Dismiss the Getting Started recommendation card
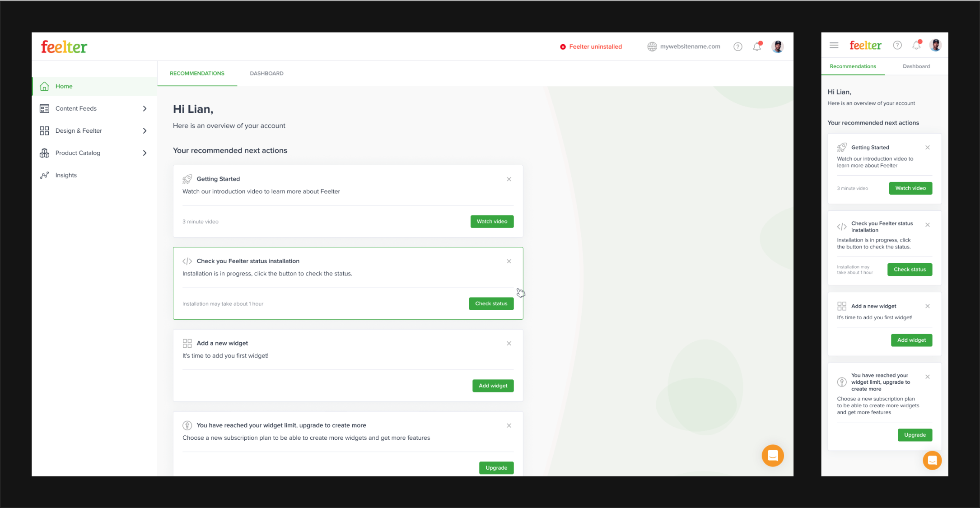Screen dimensions: 980x508 (x=509, y=179)
